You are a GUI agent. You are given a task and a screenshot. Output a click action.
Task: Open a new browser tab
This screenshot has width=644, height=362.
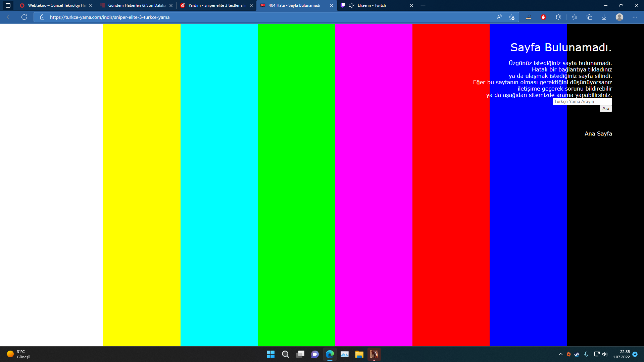[x=423, y=5]
